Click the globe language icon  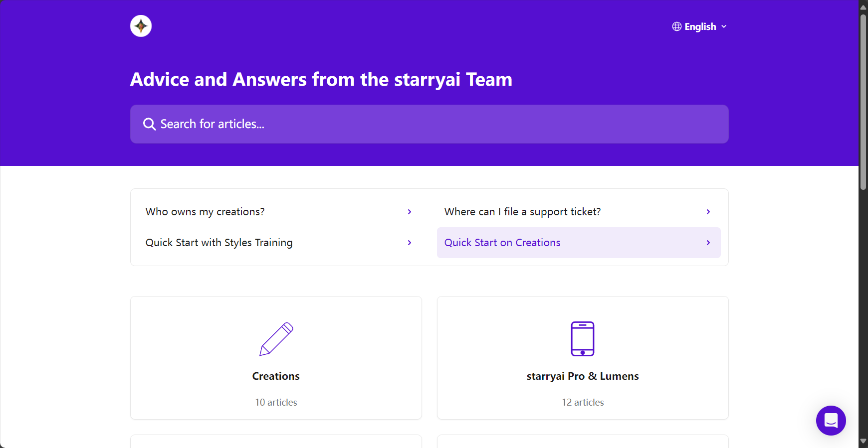[677, 26]
